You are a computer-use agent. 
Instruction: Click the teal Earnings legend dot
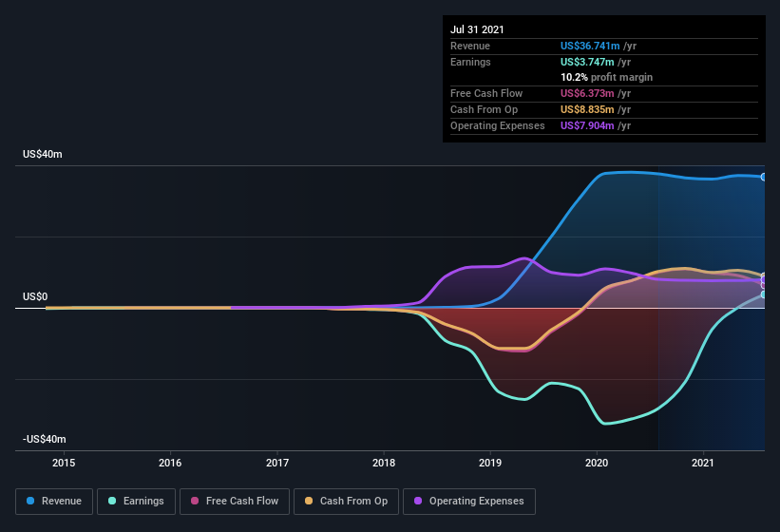[x=112, y=501]
